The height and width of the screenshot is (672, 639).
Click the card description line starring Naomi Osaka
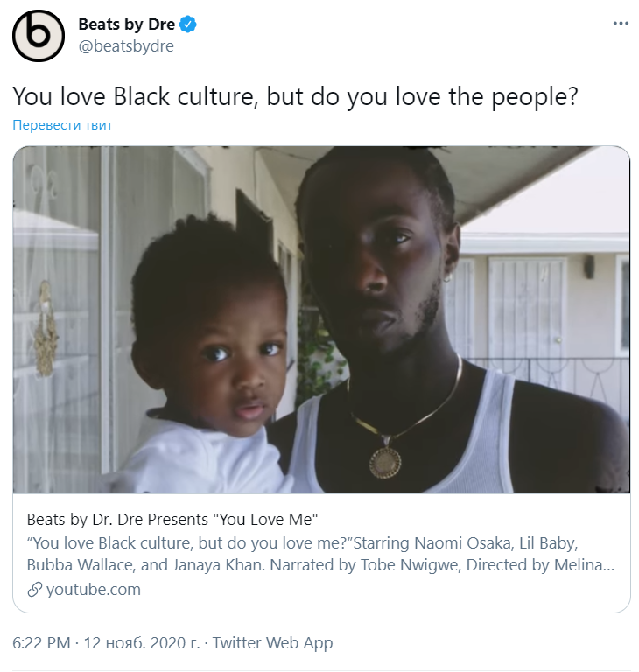click(x=315, y=542)
